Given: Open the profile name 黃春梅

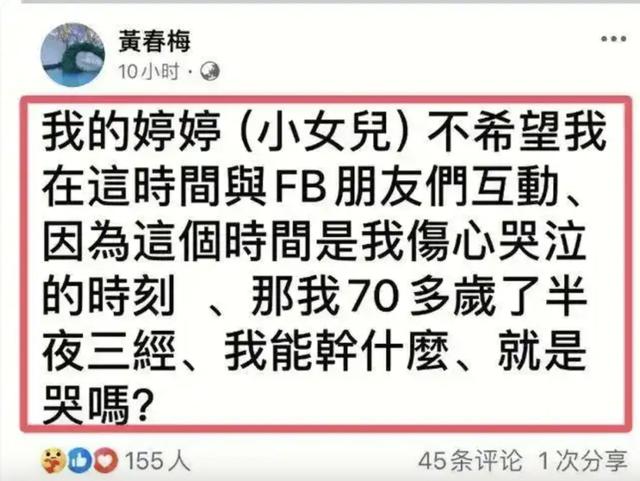Looking at the screenshot, I should [x=154, y=42].
